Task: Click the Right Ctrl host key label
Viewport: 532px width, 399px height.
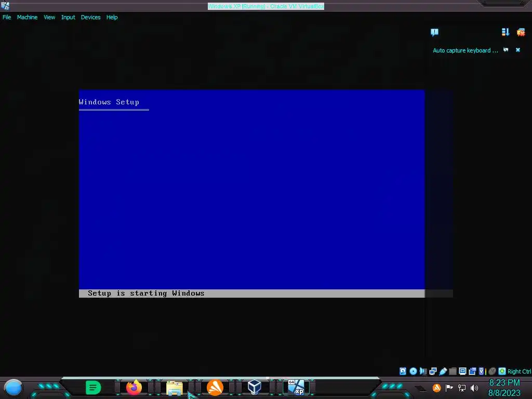Action: click(519, 371)
